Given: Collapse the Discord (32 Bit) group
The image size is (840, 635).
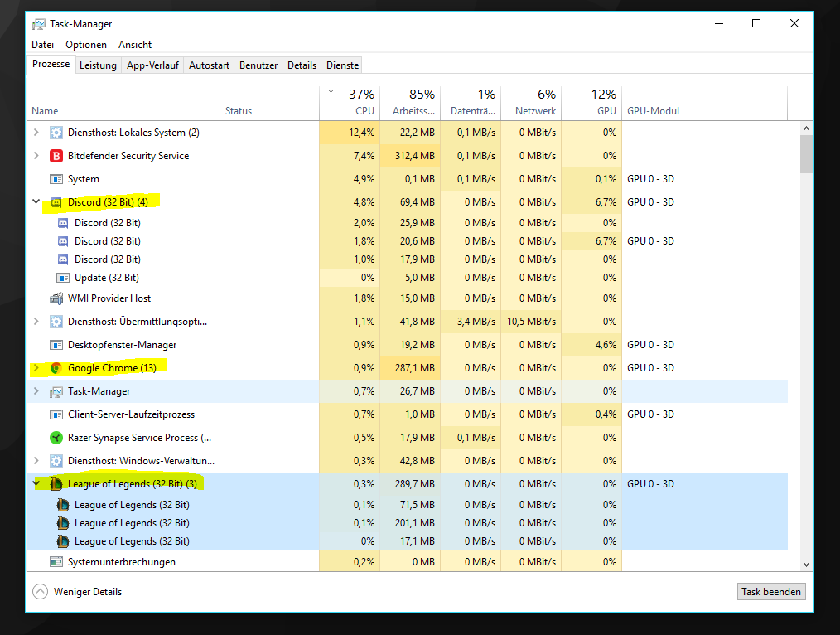Looking at the screenshot, I should point(36,202).
